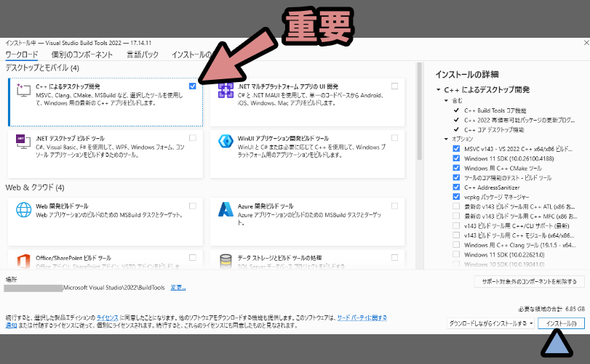590x364 pixels.
Task: Click the C++ コア デスクトップ機能 item
Action: tap(494, 129)
